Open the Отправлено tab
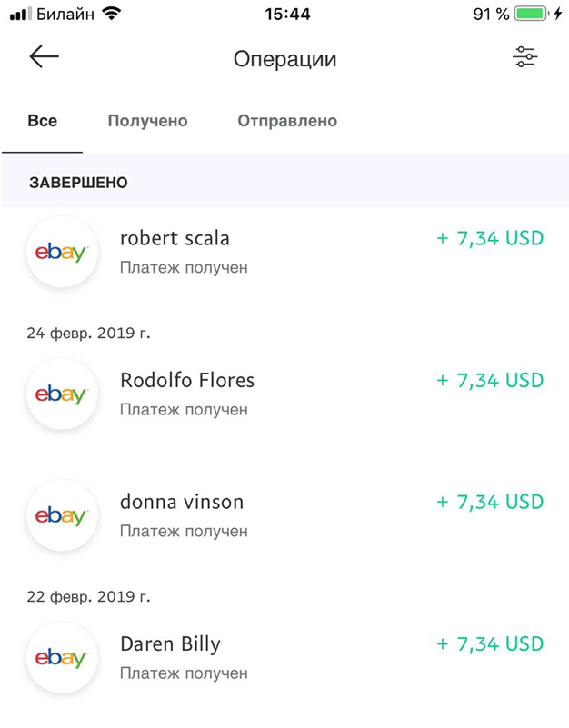 pos(286,120)
